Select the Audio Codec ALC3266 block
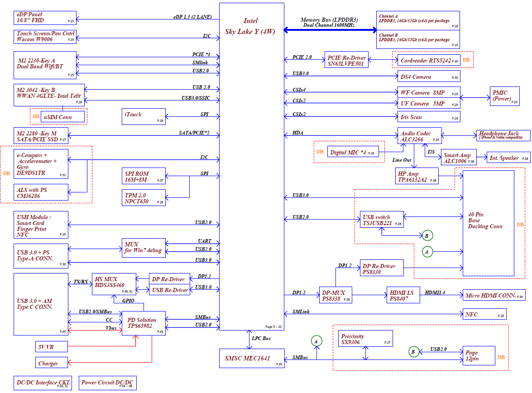 coord(420,137)
